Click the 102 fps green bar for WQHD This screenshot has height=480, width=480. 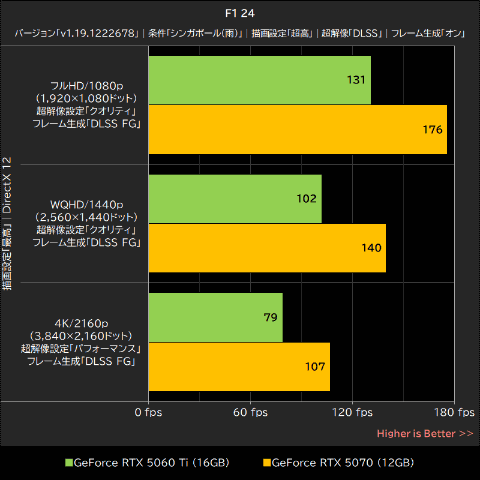point(235,199)
